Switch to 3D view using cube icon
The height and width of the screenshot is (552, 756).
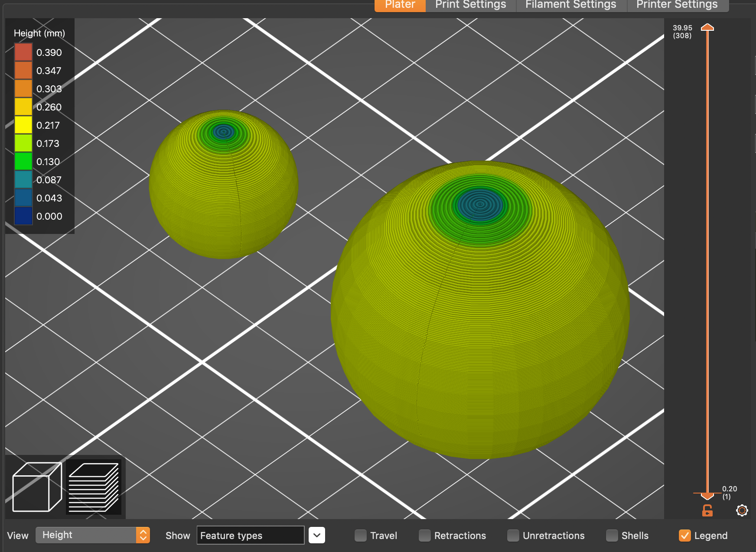37,486
